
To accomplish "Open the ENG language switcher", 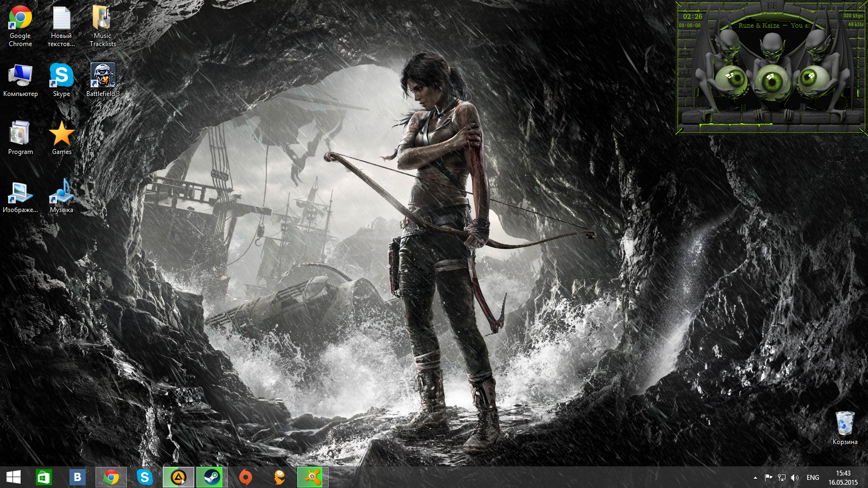I will (x=813, y=478).
